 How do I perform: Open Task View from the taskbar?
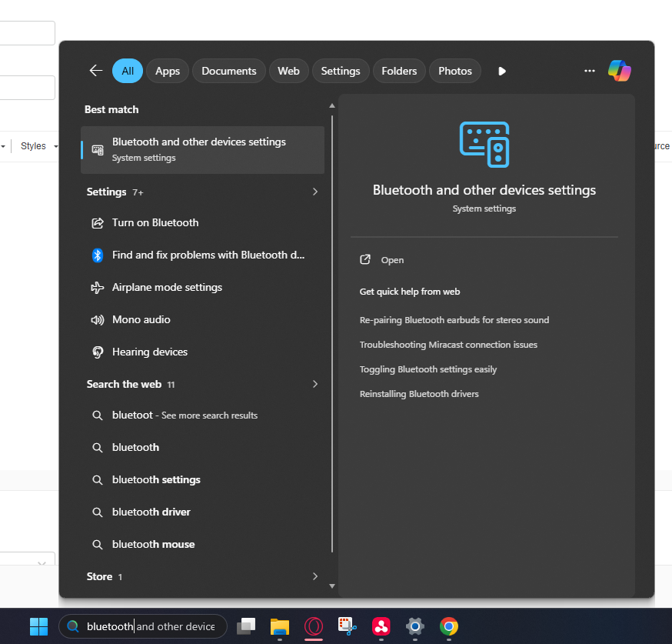tap(247, 626)
